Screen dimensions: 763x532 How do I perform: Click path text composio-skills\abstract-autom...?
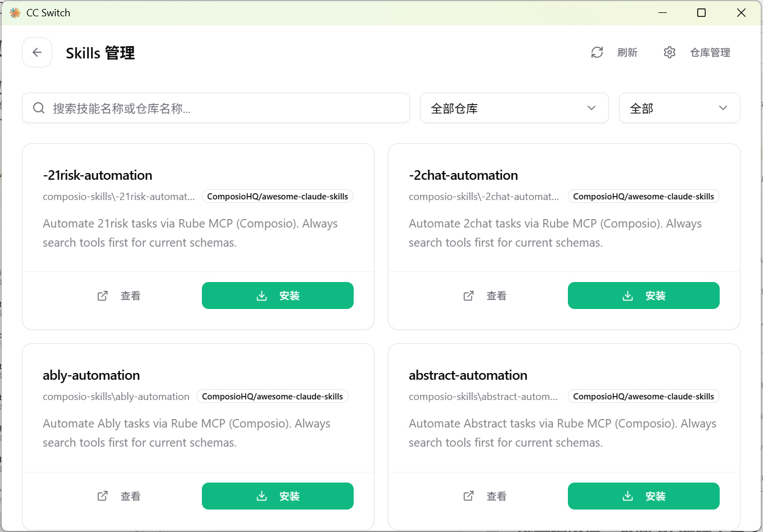[x=483, y=397]
